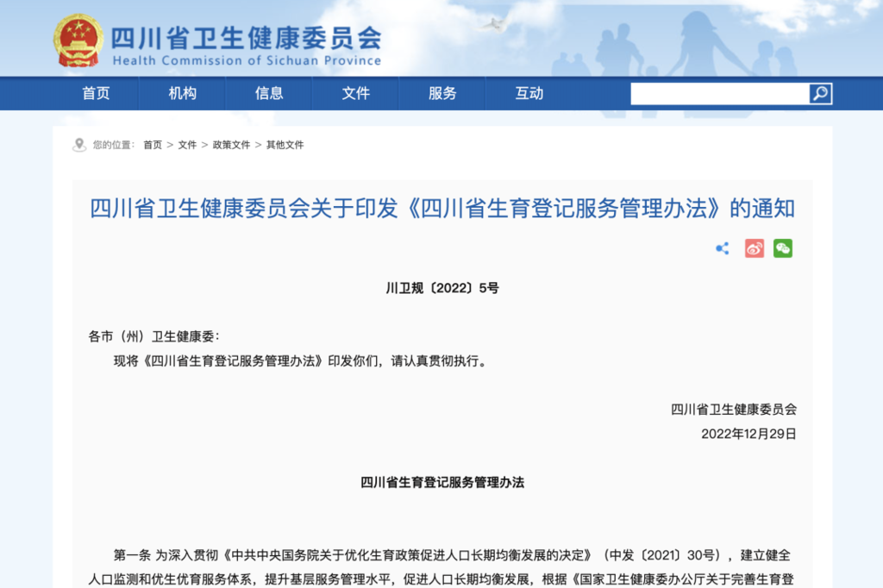Select the 服务 navigation item

[x=442, y=93]
